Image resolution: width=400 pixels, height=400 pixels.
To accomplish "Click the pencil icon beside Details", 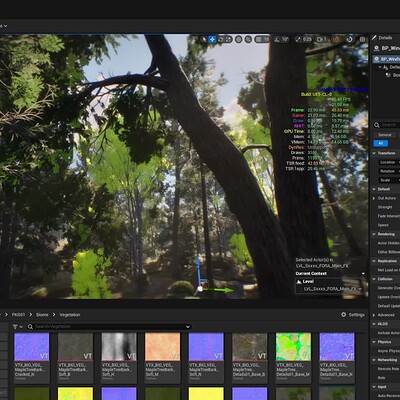I will click(374, 38).
